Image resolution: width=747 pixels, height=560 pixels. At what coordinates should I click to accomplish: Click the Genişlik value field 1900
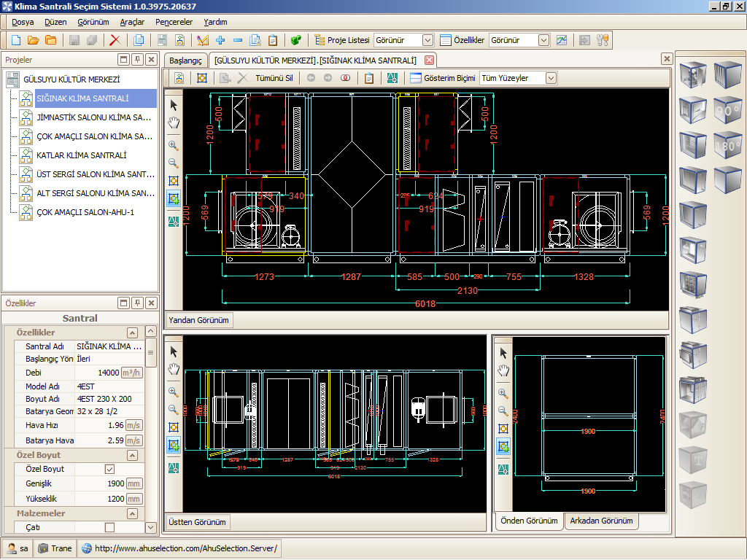(101, 484)
